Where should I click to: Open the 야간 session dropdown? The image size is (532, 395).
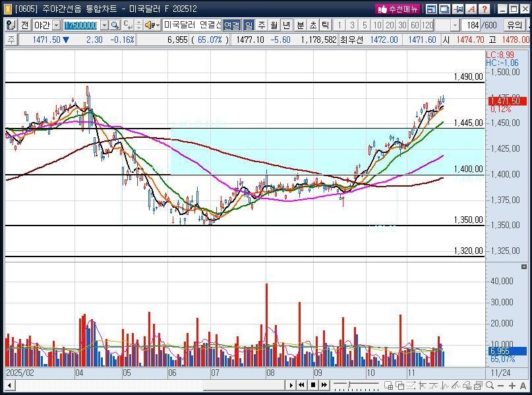point(55,25)
